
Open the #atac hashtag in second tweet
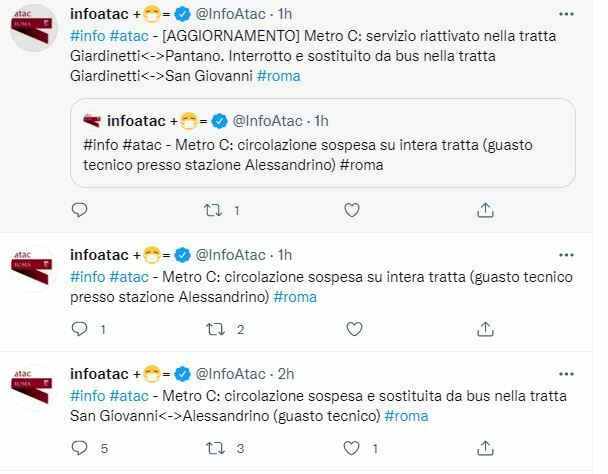click(128, 277)
